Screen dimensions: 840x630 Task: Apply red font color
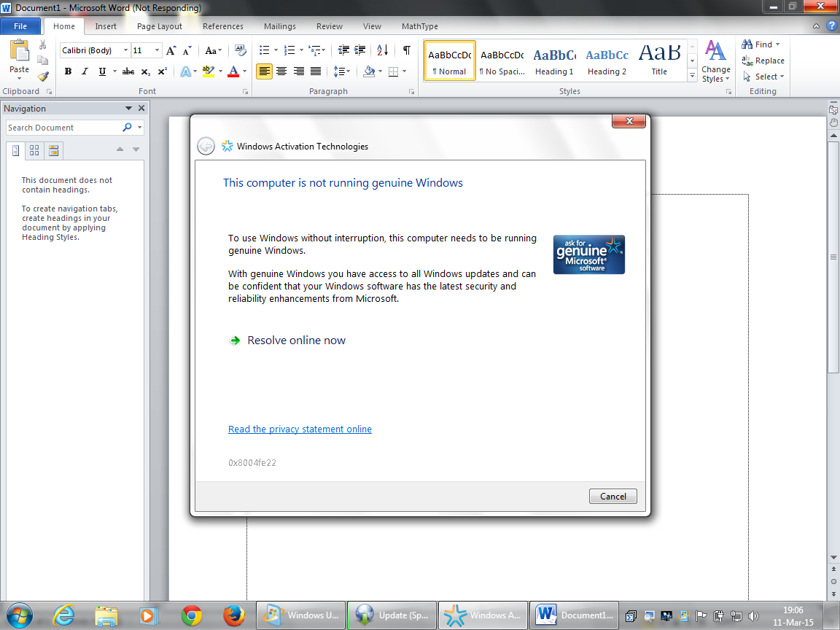[x=233, y=71]
